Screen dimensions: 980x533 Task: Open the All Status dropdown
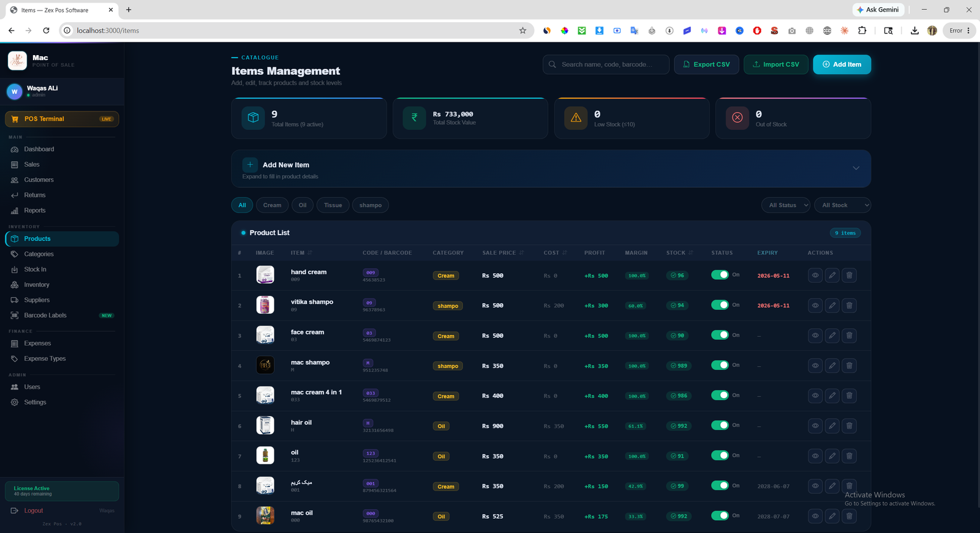(786, 205)
